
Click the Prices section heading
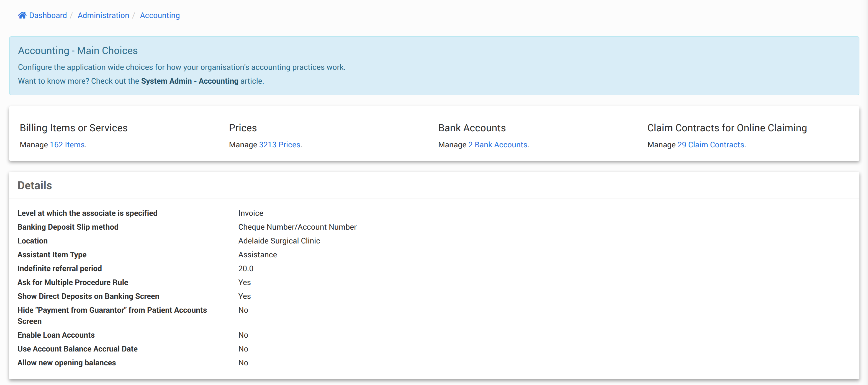pyautogui.click(x=243, y=128)
